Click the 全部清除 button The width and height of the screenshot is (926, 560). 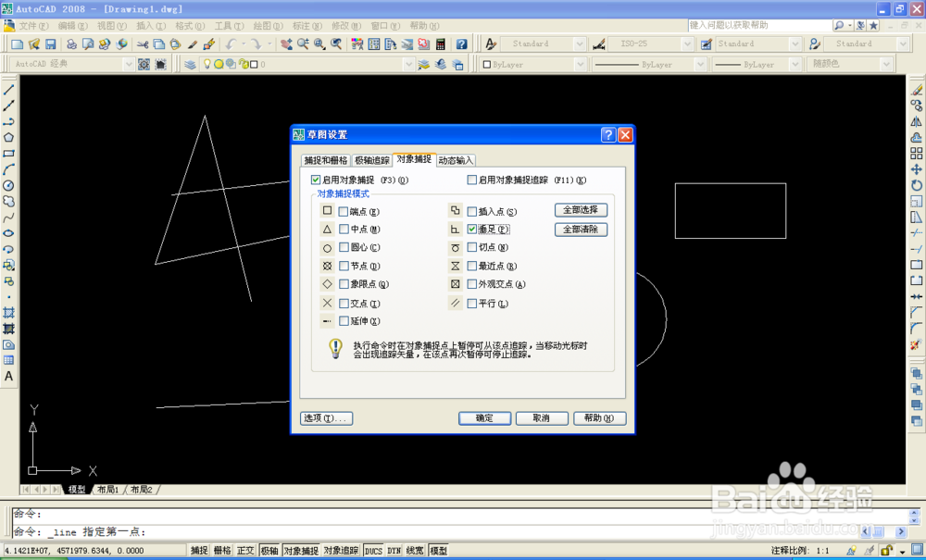coord(582,230)
